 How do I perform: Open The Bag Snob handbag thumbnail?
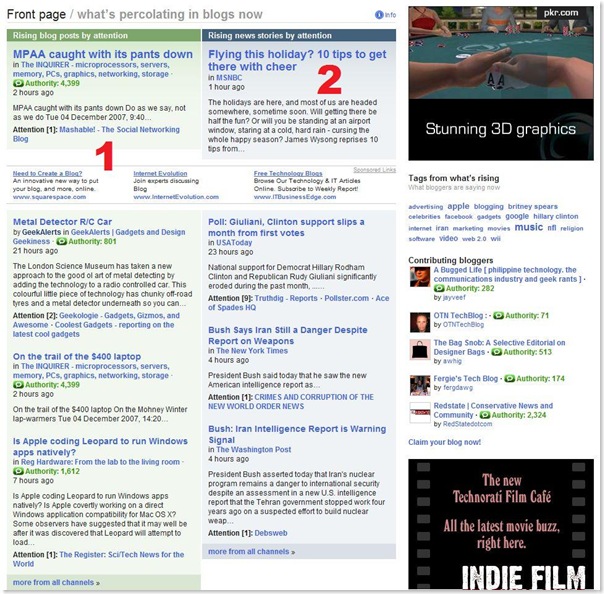[420, 350]
